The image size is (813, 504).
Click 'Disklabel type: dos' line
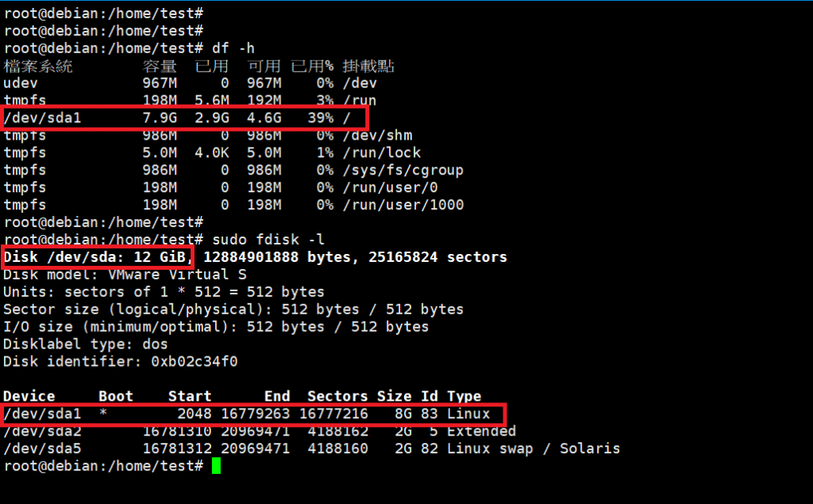86,344
